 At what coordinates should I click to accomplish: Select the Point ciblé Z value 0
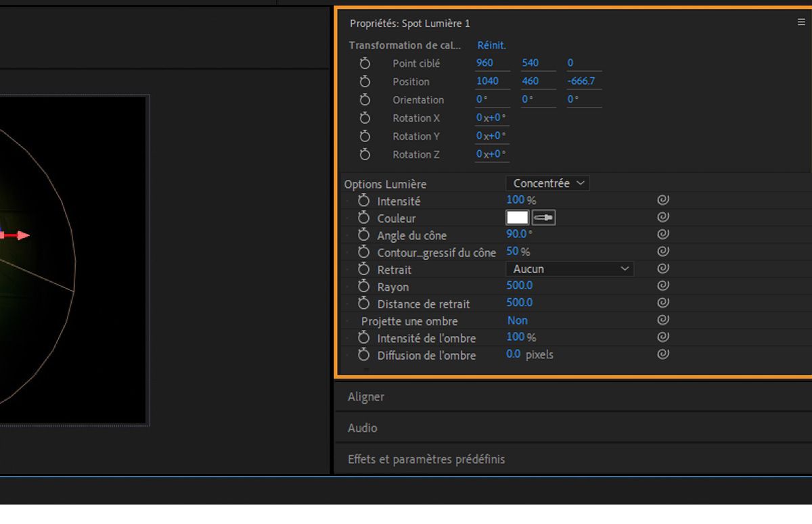click(x=570, y=63)
